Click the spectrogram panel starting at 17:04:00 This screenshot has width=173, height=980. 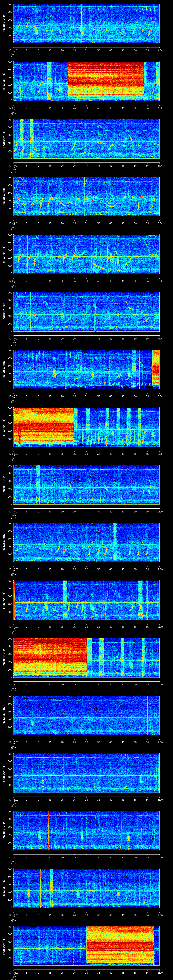[86, 197]
